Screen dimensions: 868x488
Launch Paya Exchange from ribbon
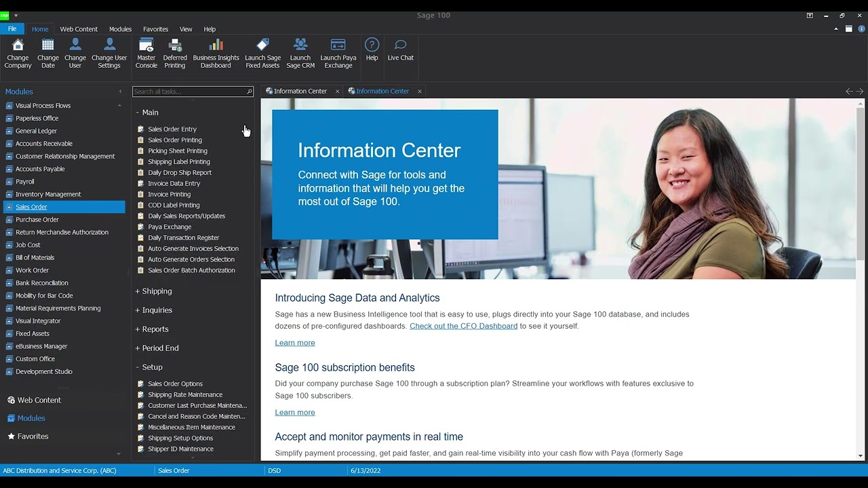click(338, 45)
